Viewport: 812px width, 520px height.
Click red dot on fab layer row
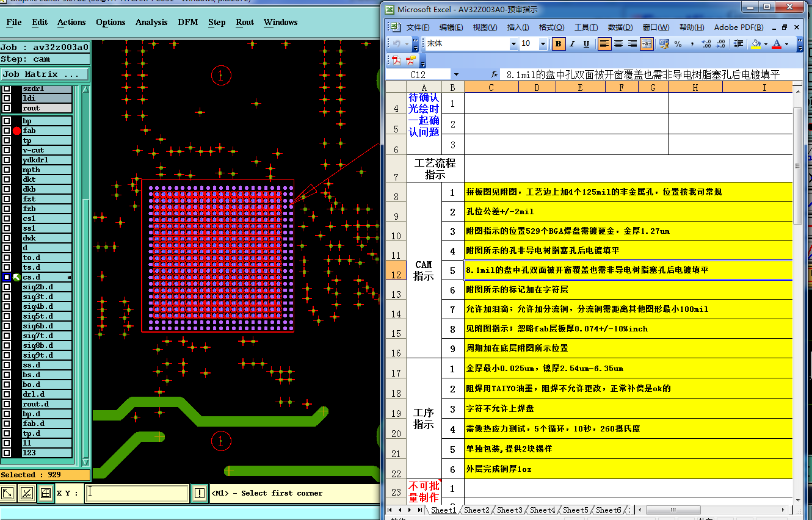point(17,131)
